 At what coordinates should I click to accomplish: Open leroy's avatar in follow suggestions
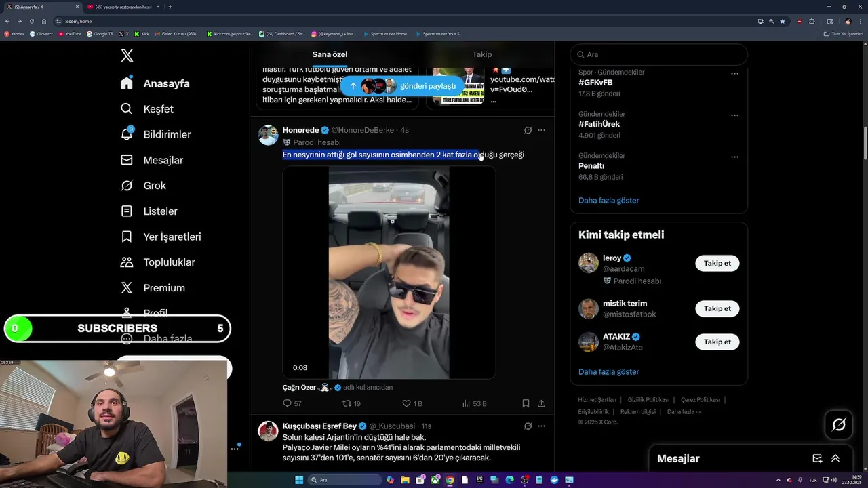[x=589, y=263]
